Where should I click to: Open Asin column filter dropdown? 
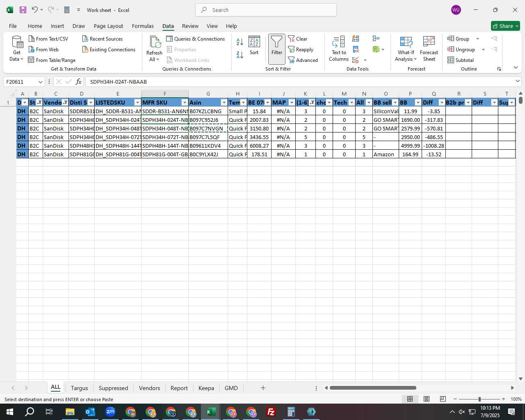224,103
